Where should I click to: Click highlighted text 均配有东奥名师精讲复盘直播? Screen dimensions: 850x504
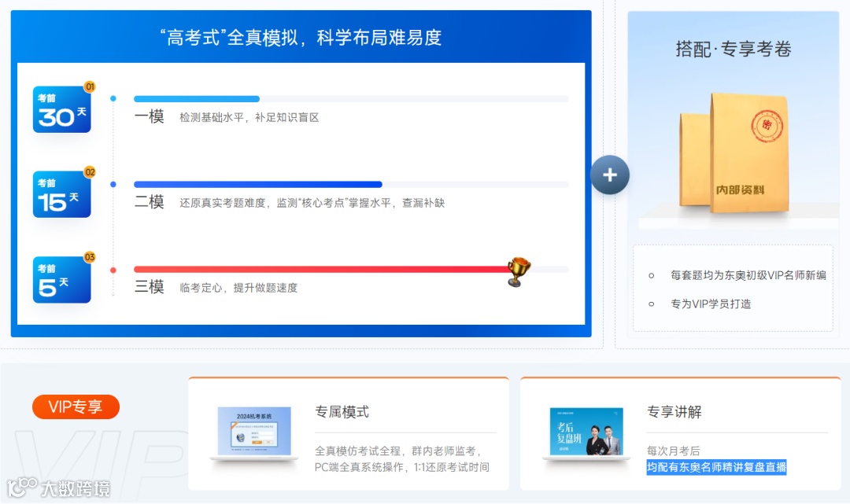716,467
